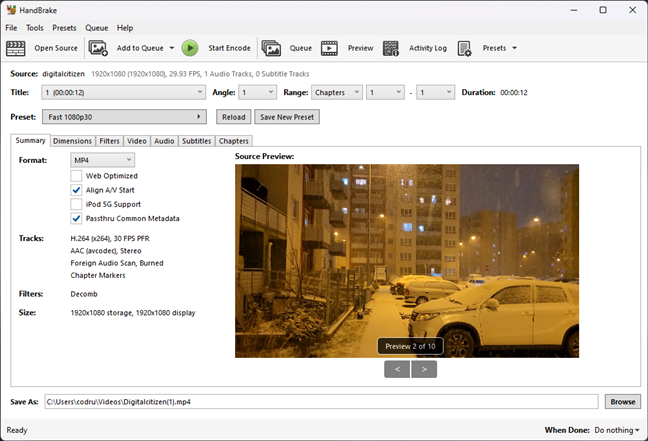Minimize the HandBrake window
This screenshot has width=648, height=441.
[x=574, y=10]
